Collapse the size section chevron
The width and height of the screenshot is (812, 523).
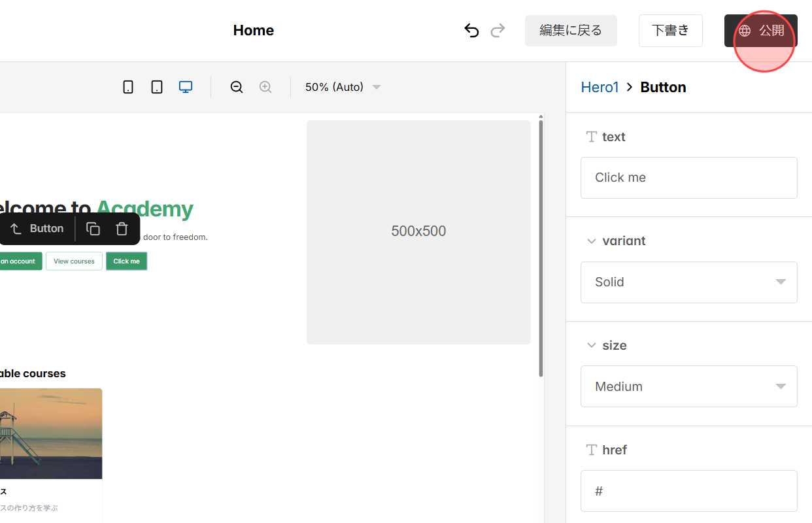[592, 345]
